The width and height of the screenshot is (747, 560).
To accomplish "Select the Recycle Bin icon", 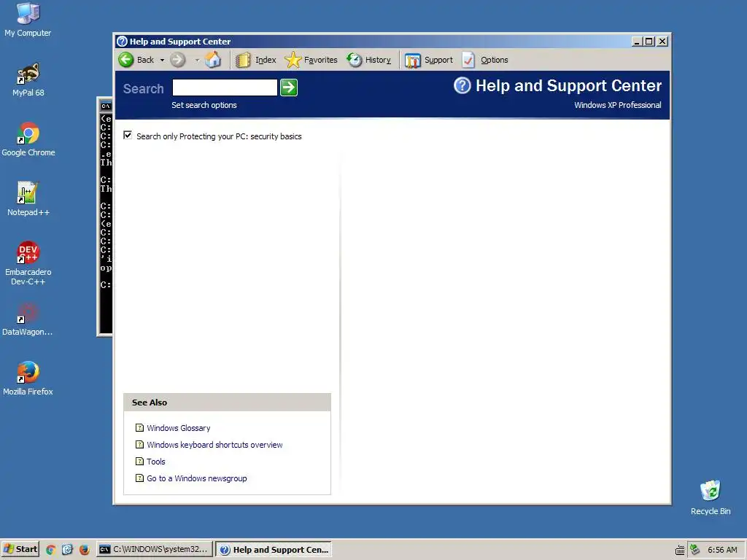I will coord(711,497).
